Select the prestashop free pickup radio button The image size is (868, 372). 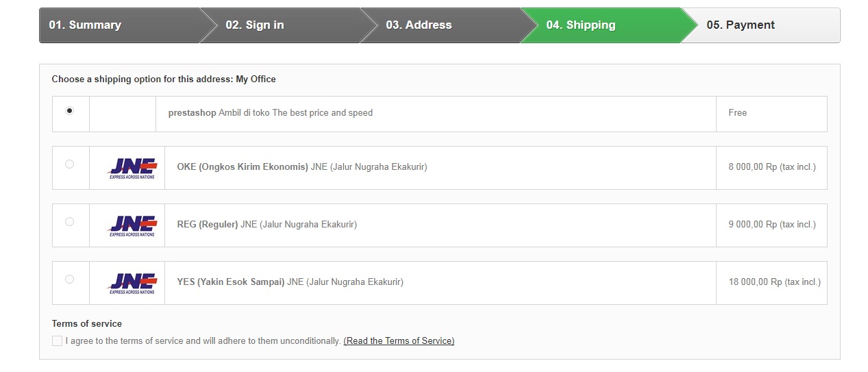click(x=69, y=111)
